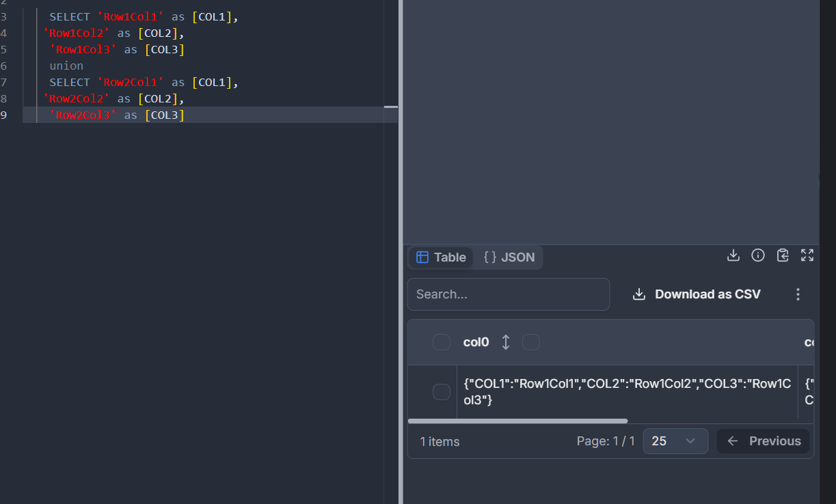Select the Row1Col1 data row checkbox
Viewport: 836px width, 504px height.
point(442,392)
